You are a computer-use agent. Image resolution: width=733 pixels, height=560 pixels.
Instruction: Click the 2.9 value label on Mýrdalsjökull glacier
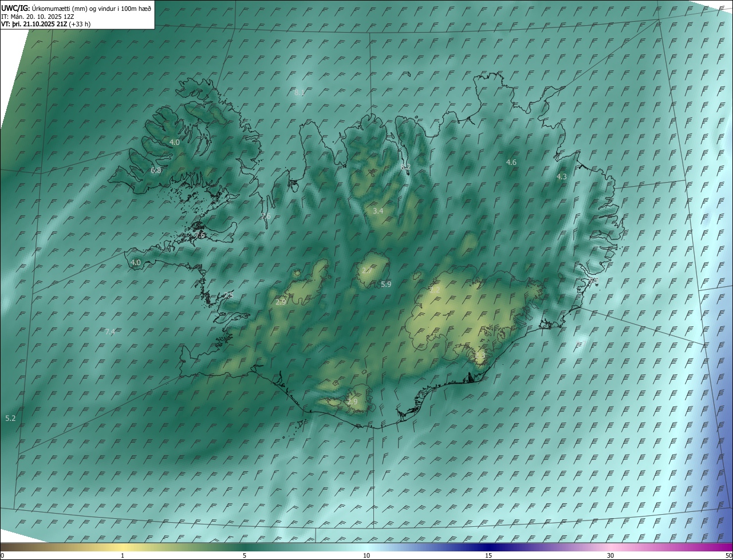point(352,402)
